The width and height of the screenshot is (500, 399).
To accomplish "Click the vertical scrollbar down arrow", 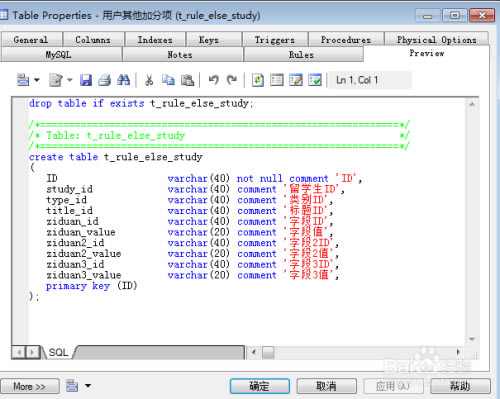I will point(472,339).
